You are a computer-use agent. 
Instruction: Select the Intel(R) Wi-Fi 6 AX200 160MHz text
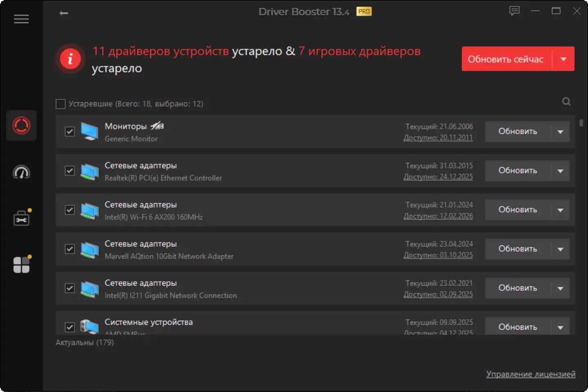pyautogui.click(x=154, y=217)
